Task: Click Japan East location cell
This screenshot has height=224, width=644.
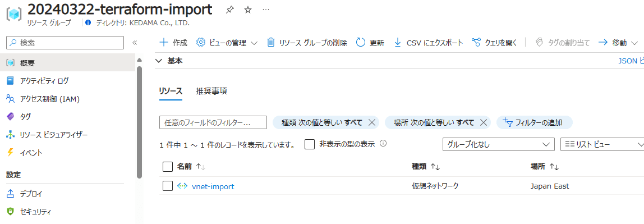Action: point(550,186)
